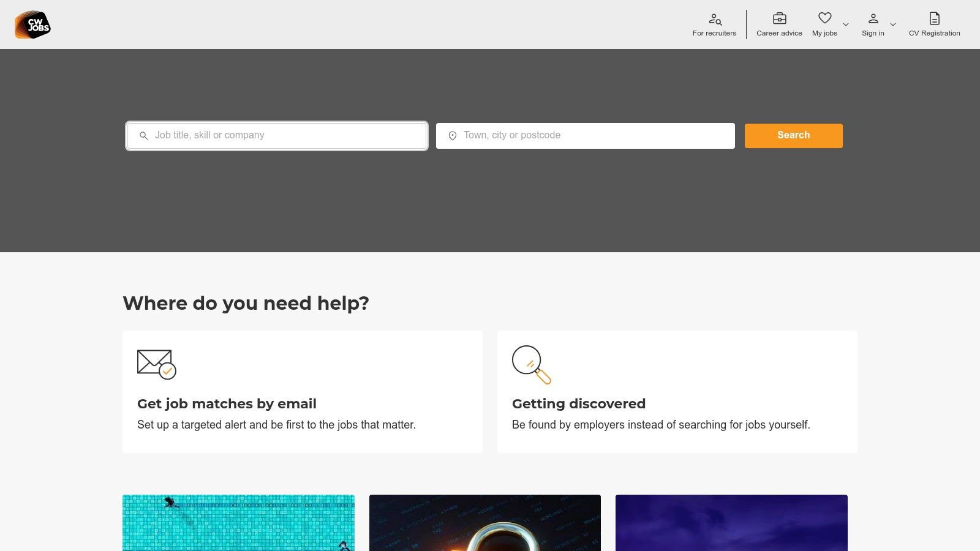The width and height of the screenshot is (980, 551).
Task: Open the padlock security article thumbnail
Action: click(x=484, y=522)
